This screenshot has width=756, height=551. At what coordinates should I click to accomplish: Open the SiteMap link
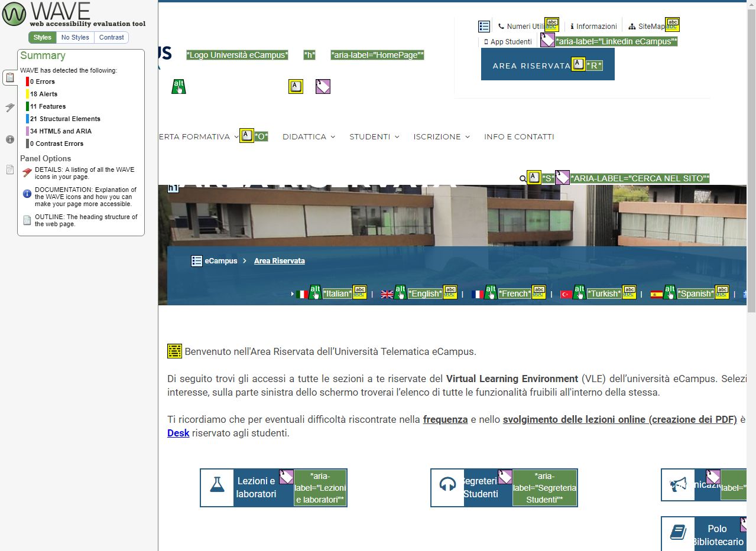(x=647, y=27)
